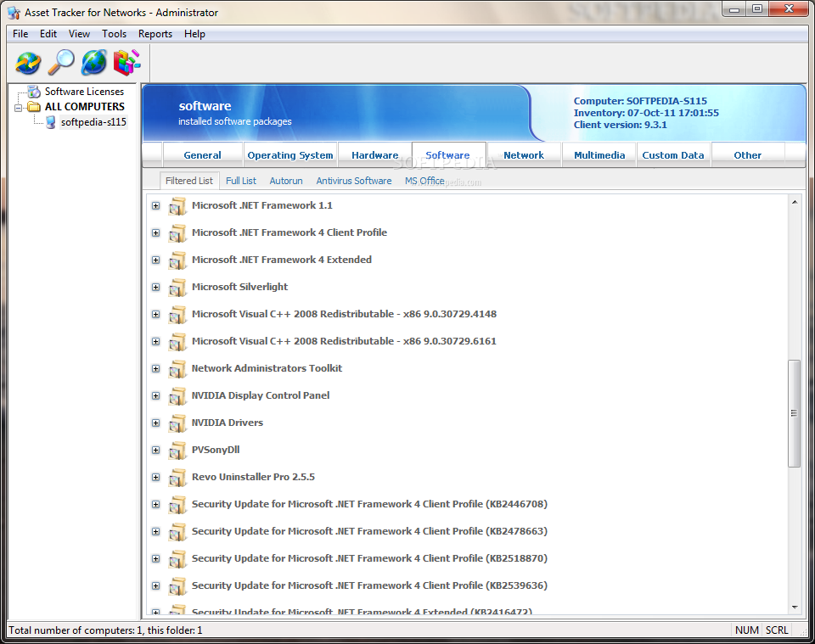
Task: Click package icon beside .NET Framework 4 Extended
Action: point(177,260)
